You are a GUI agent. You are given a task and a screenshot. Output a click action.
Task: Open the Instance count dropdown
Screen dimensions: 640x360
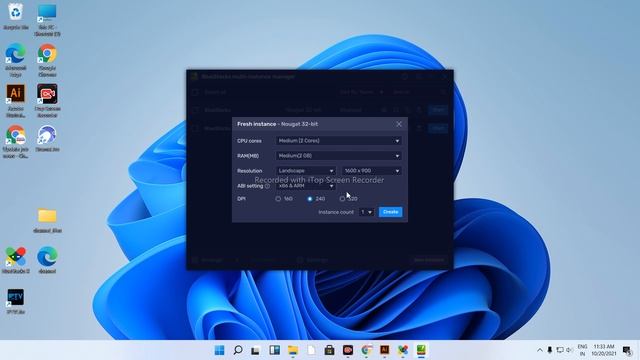pos(367,212)
